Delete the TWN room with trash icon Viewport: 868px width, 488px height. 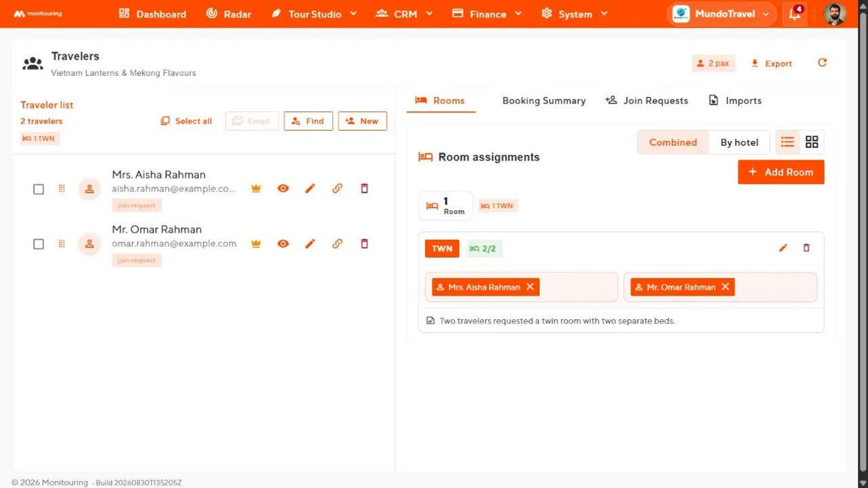tap(806, 248)
